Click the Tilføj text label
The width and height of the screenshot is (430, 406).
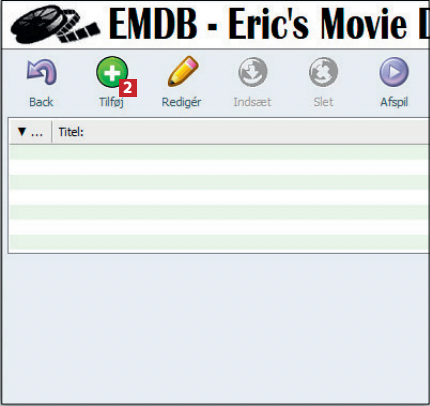[111, 102]
